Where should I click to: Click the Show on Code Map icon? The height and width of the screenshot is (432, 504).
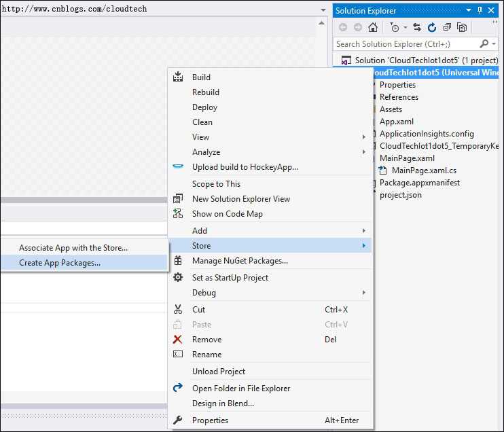pos(178,213)
